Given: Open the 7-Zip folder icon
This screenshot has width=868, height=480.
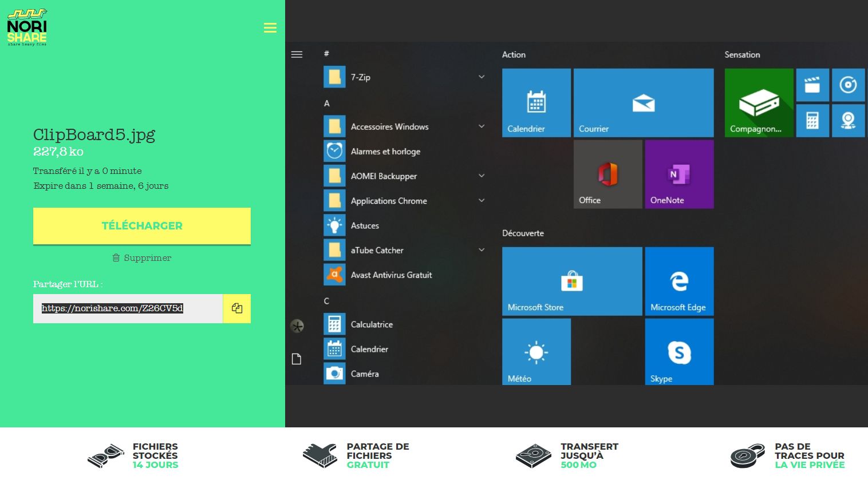Looking at the screenshot, I should (334, 77).
